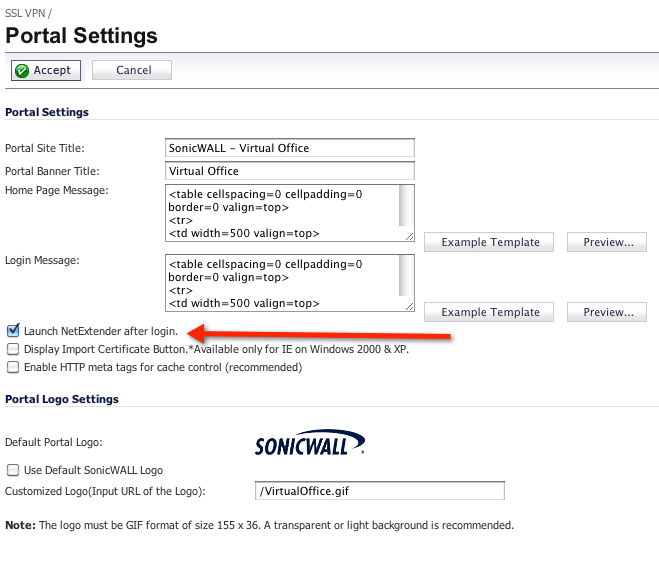The height and width of the screenshot is (577, 659).
Task: Click the green check icon on Accept
Action: pyautogui.click(x=22, y=71)
